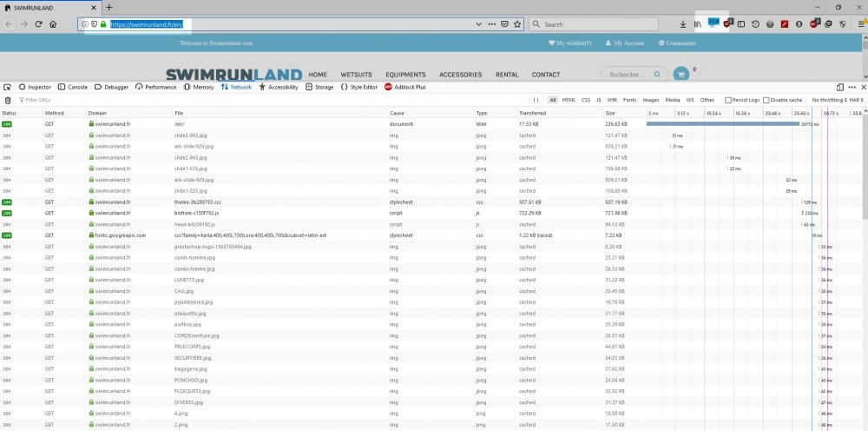
Task: Close the developer tools panel
Action: [x=864, y=87]
